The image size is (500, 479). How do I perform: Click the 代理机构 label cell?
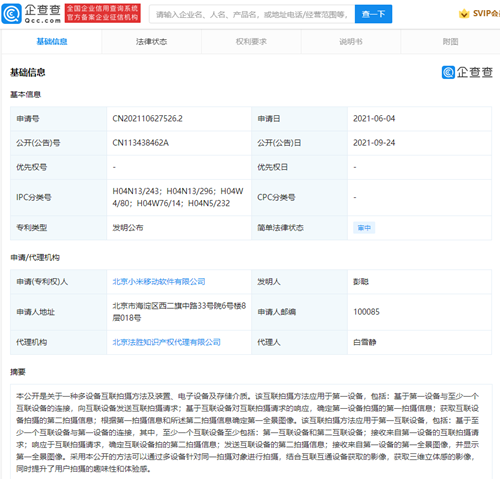(59, 342)
